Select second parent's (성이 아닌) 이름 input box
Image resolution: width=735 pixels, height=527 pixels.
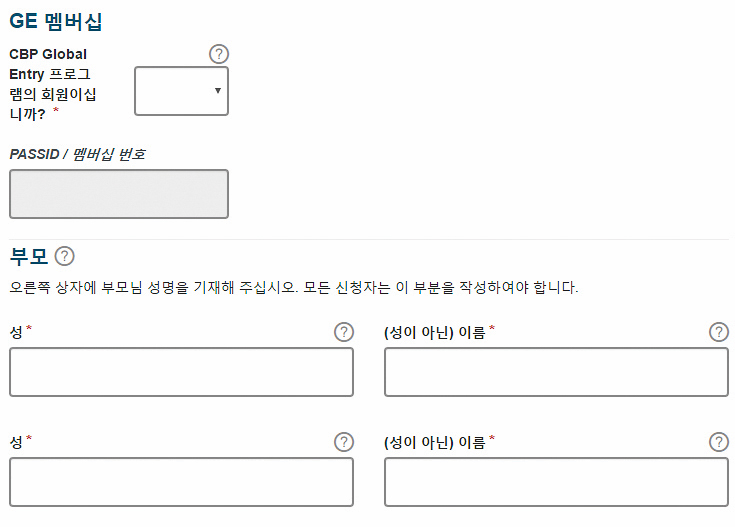click(x=556, y=482)
